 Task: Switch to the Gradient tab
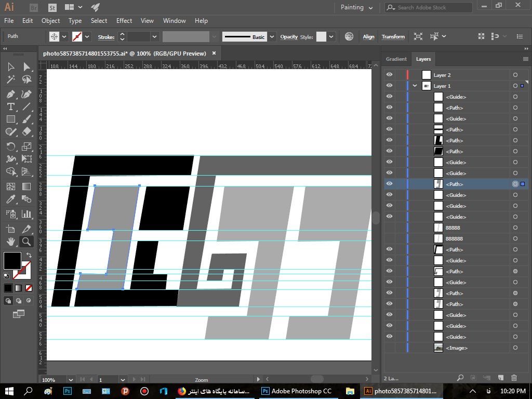coord(396,59)
